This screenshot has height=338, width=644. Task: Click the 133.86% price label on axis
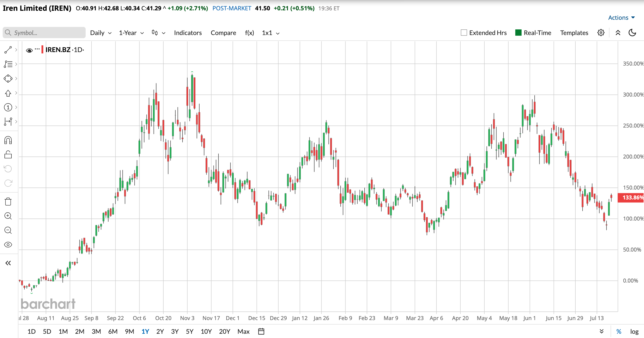(631, 198)
